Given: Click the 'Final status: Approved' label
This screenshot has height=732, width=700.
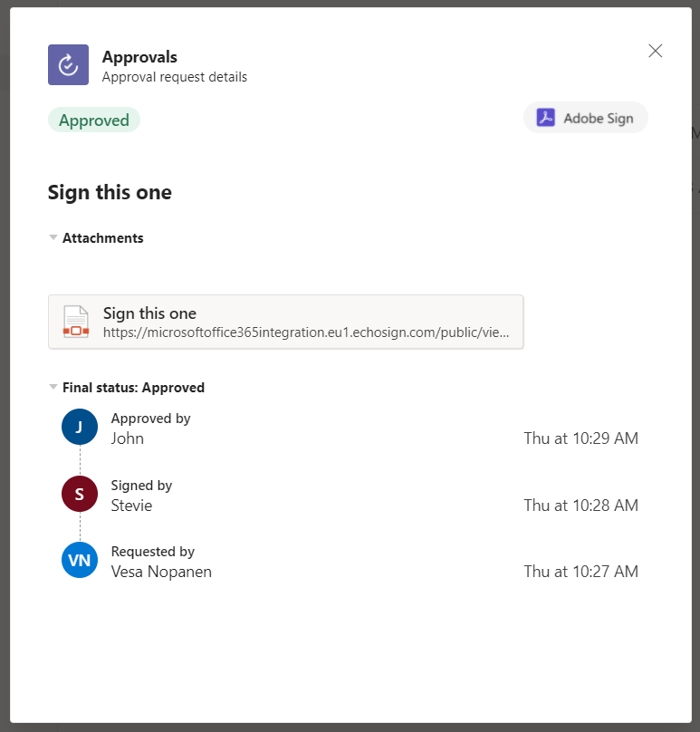Looking at the screenshot, I should pyautogui.click(x=133, y=388).
